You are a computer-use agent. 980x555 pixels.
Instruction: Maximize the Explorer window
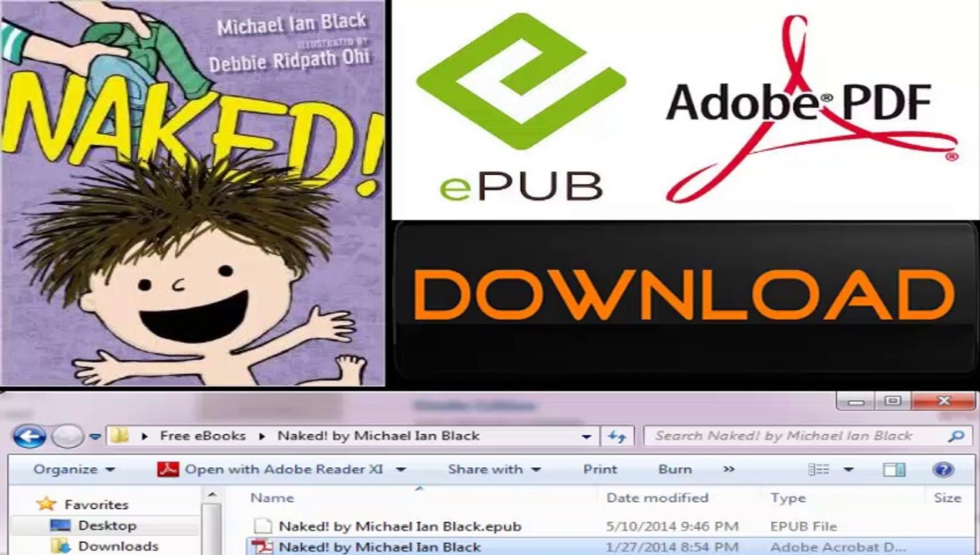coord(892,402)
